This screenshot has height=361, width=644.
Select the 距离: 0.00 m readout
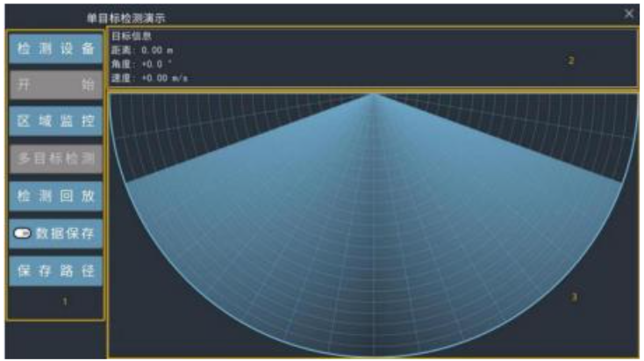[x=142, y=51]
